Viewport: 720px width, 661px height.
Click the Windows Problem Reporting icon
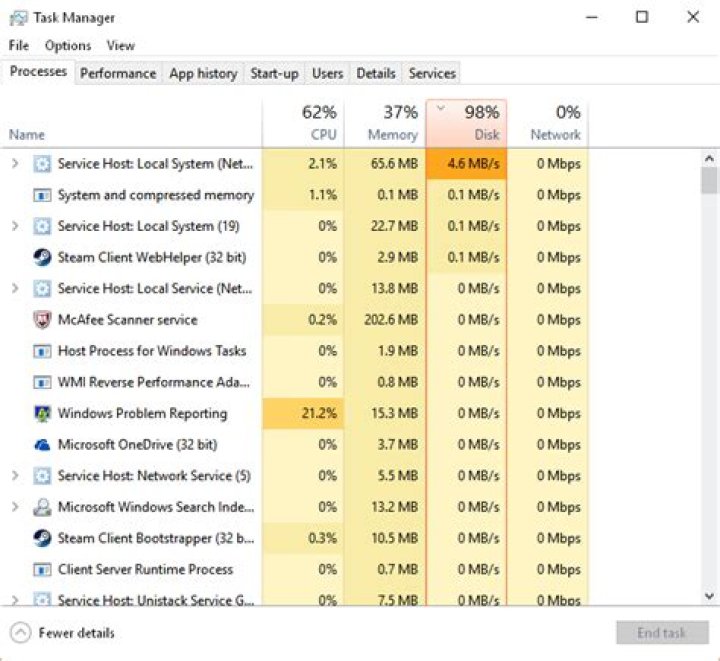click(42, 414)
